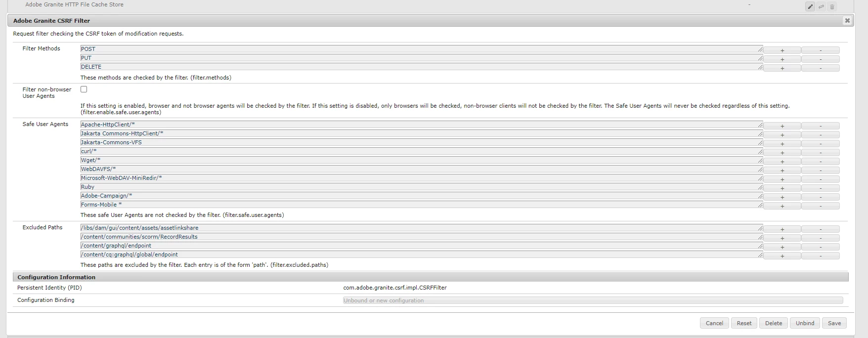This screenshot has height=338, width=868.
Task: Click the /content/graphql/endpoint path field
Action: click(x=422, y=246)
